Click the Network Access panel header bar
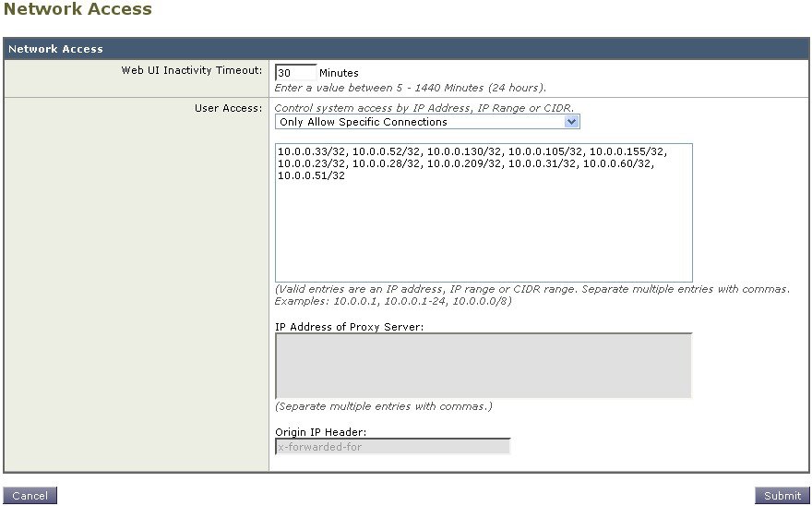Screen dimensions: 812x506 coord(406,49)
